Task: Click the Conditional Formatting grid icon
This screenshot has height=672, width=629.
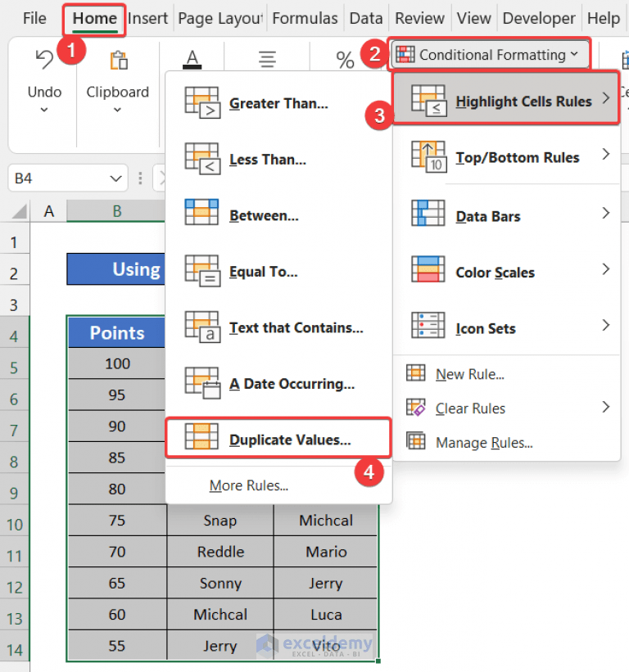Action: [x=405, y=54]
